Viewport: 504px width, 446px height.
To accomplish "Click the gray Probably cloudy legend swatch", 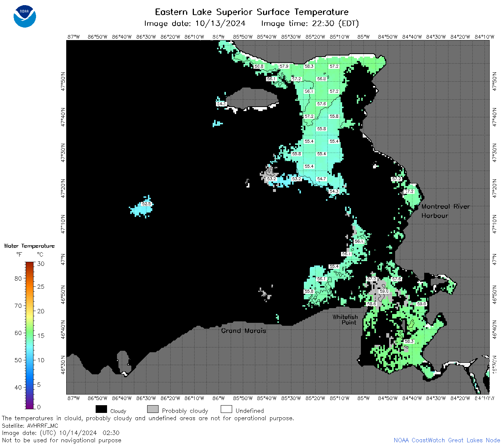I will [153, 409].
